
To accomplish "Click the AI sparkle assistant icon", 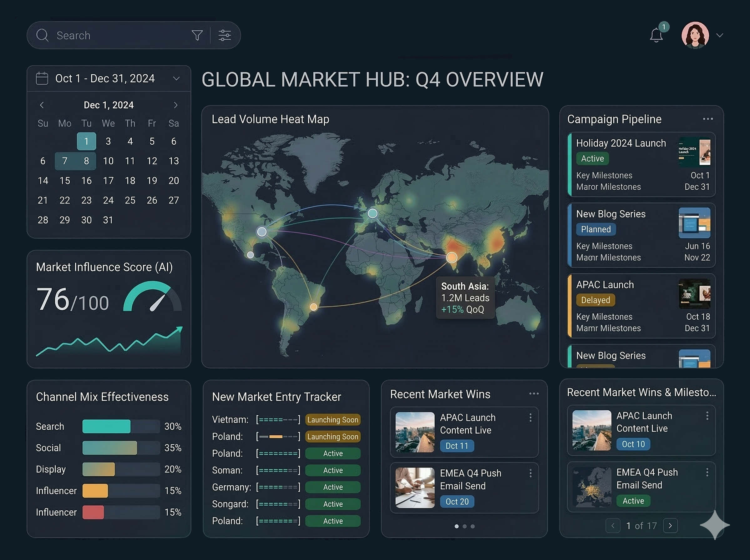I will 715,525.
